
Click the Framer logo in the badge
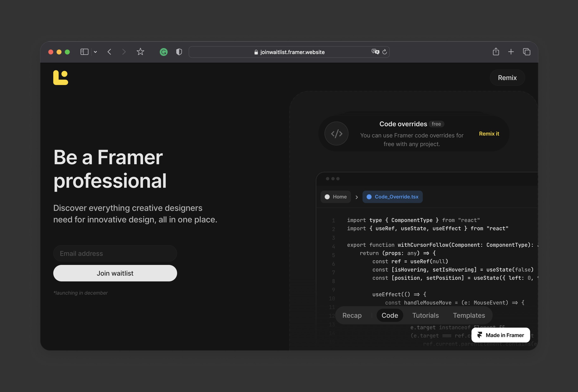tap(480, 335)
